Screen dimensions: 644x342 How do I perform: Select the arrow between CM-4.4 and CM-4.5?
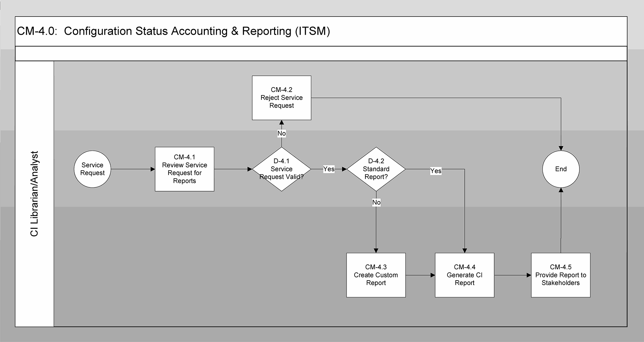click(x=512, y=275)
